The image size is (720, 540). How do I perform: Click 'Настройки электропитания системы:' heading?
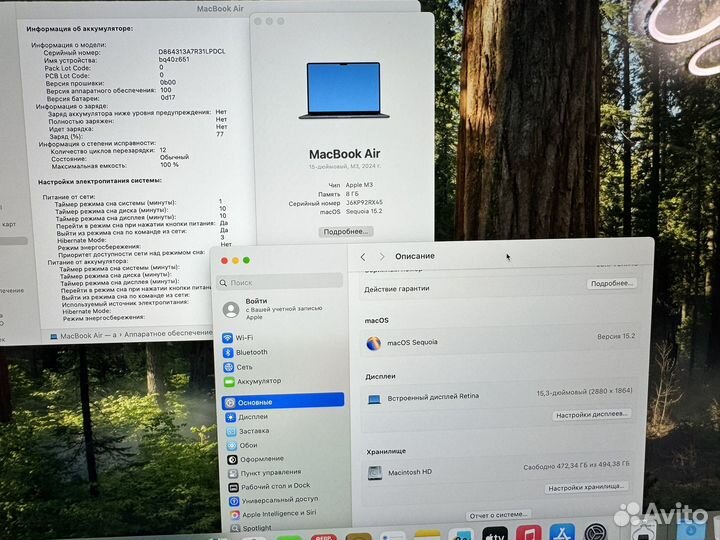pyautogui.click(x=100, y=181)
